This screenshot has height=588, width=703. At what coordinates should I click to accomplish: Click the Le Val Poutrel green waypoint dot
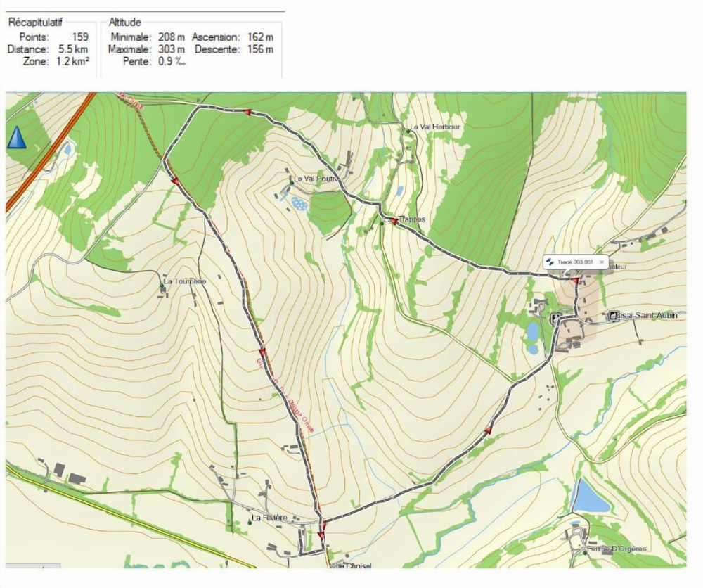point(292,183)
